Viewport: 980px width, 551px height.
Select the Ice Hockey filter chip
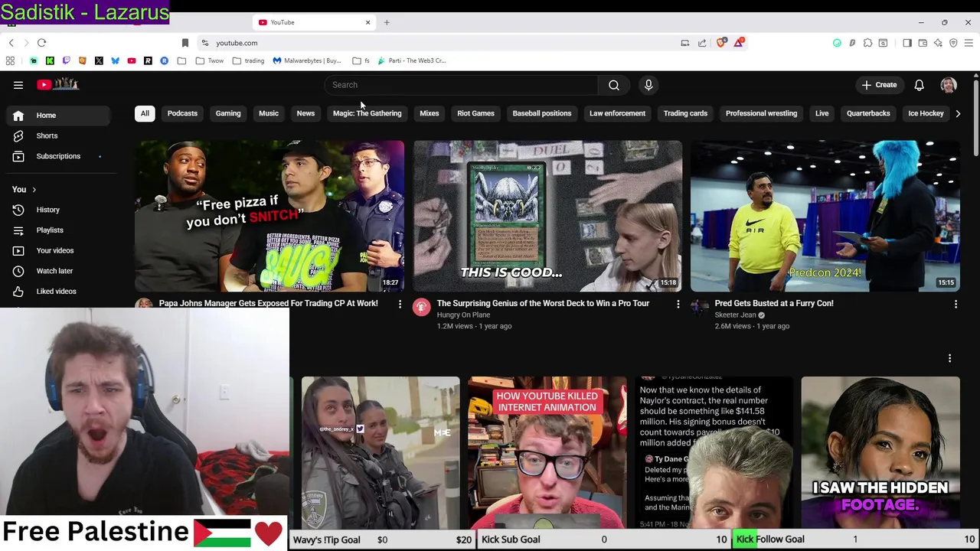(926, 113)
